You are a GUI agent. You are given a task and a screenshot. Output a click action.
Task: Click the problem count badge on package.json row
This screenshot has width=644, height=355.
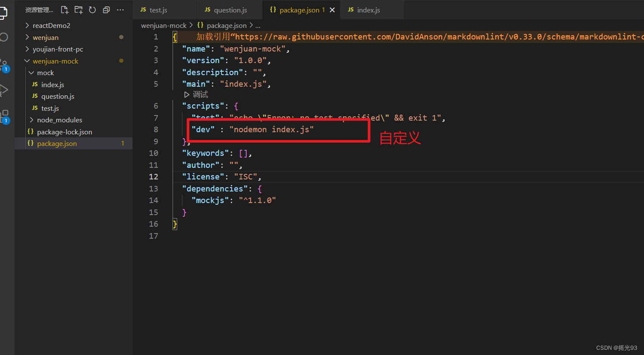[x=123, y=143]
